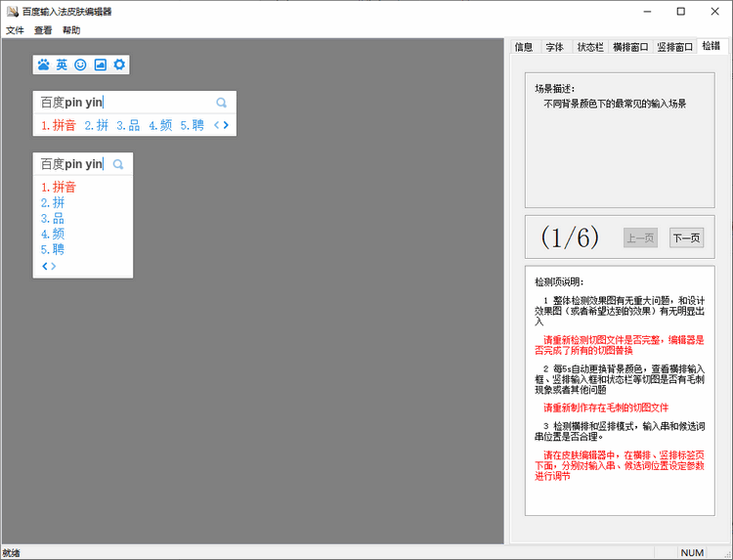Select candidate 4.频 in vertical list

pos(53,234)
